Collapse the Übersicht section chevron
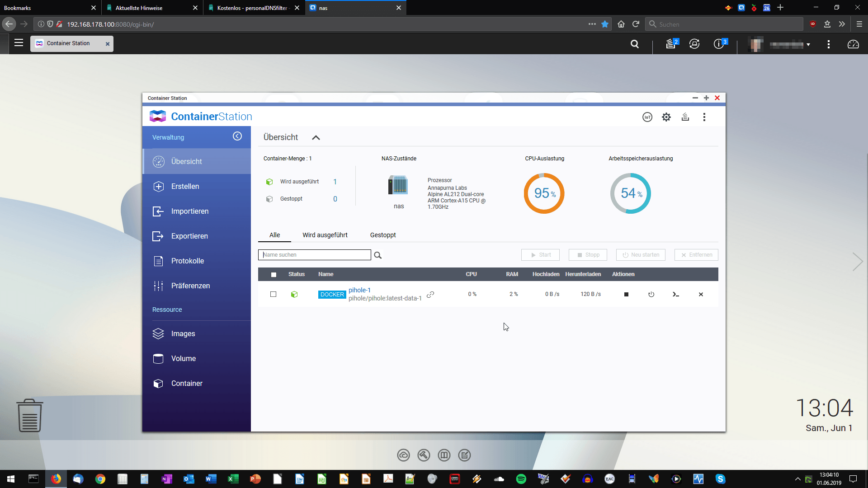Image resolution: width=868 pixels, height=488 pixels. tap(316, 137)
